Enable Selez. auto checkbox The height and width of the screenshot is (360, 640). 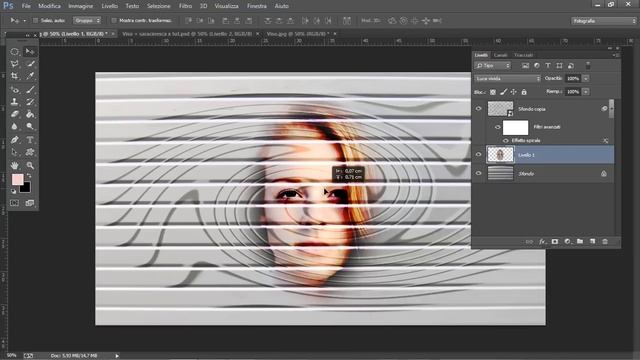(35, 20)
